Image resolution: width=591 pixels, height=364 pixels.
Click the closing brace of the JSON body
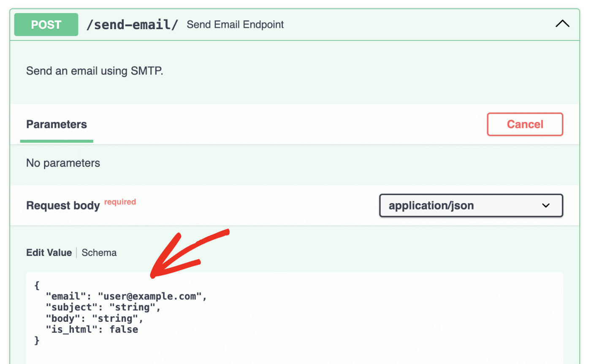tap(37, 340)
